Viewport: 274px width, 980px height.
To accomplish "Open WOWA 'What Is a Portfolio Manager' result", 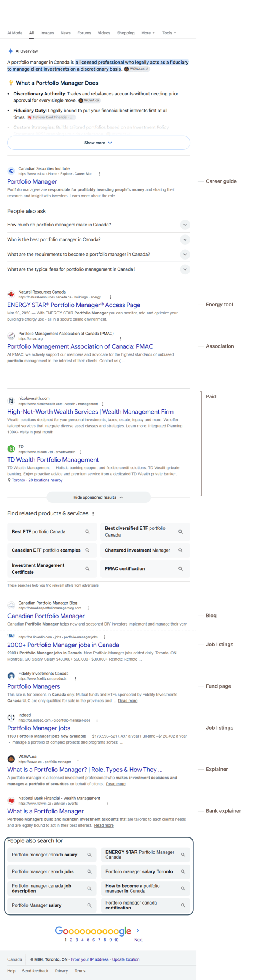I will click(x=85, y=770).
